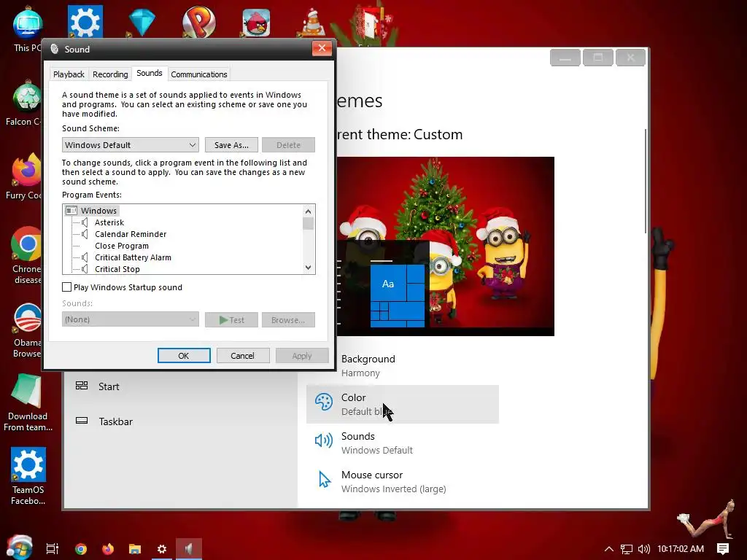Select the gear desktop icon at top
The image size is (747, 560).
[85, 21]
